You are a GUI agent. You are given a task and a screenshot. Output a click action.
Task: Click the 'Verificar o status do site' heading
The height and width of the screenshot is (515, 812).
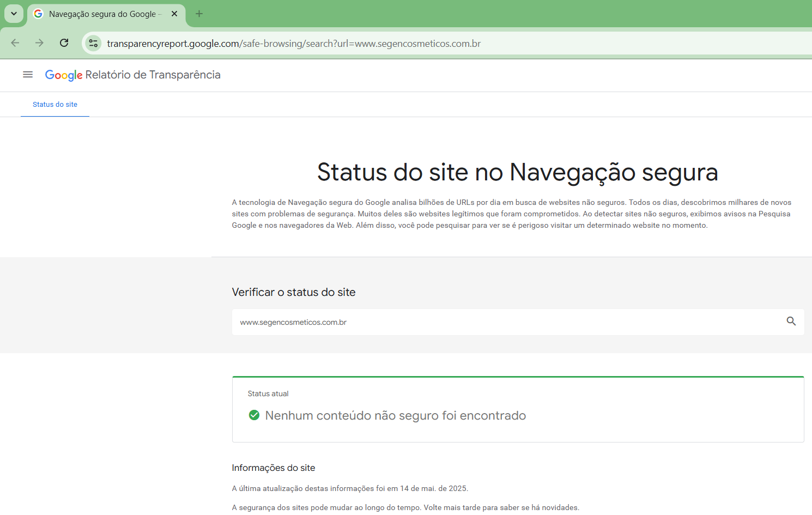[294, 292]
